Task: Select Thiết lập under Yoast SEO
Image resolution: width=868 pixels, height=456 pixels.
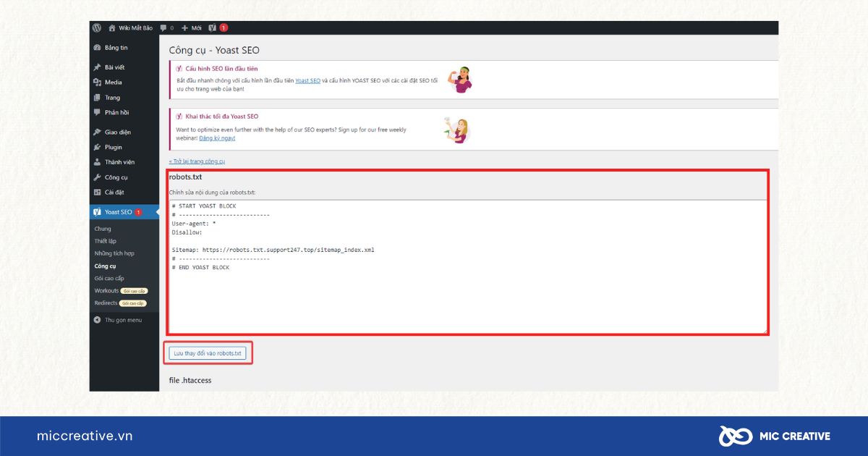Action: (106, 241)
